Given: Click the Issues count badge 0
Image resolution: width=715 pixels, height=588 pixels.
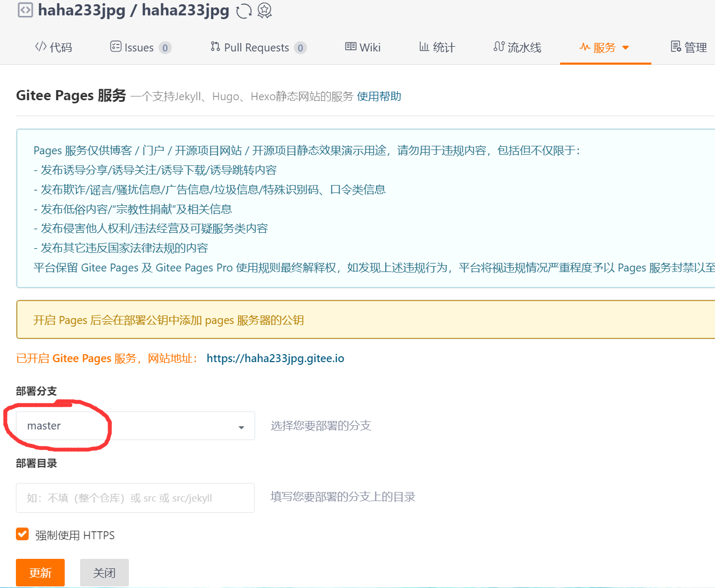Looking at the screenshot, I should pyautogui.click(x=165, y=48).
